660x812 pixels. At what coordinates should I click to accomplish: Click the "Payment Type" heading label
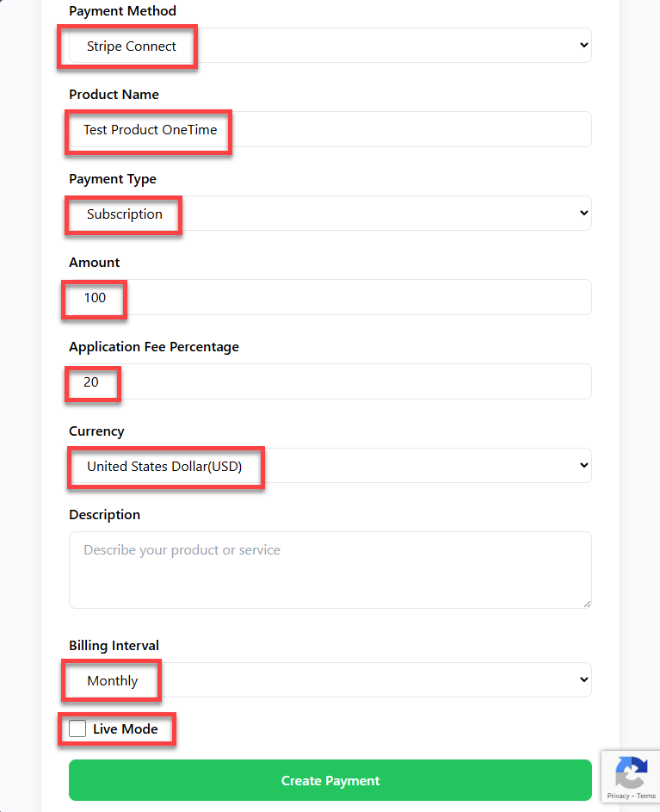(113, 179)
